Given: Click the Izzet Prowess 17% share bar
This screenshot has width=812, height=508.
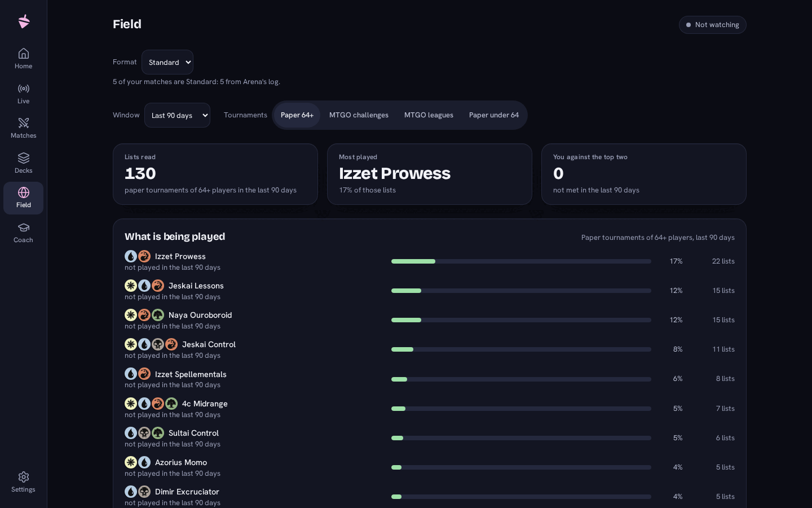Looking at the screenshot, I should point(521,261).
